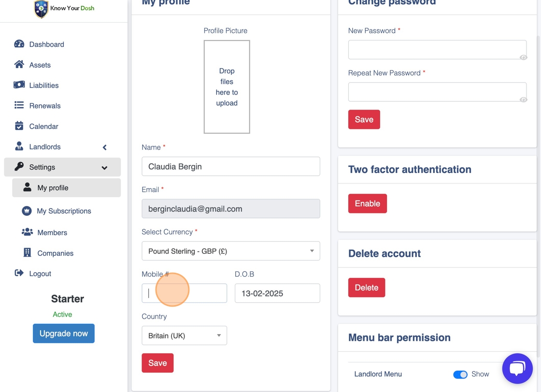Screen dimensions: 541x392
Task: Expand the Landlords menu chevron
Action: click(104, 147)
